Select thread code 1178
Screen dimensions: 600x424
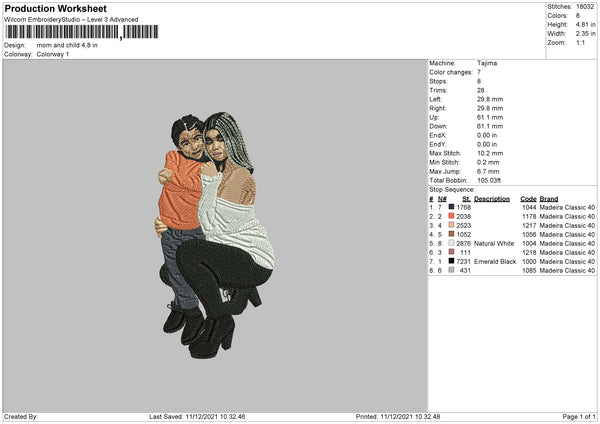529,217
